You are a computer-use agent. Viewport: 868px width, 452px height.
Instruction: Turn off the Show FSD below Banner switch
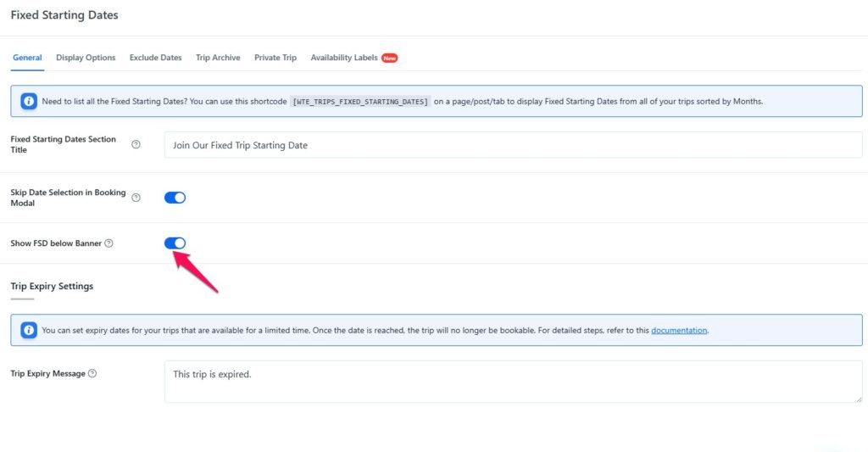(175, 243)
